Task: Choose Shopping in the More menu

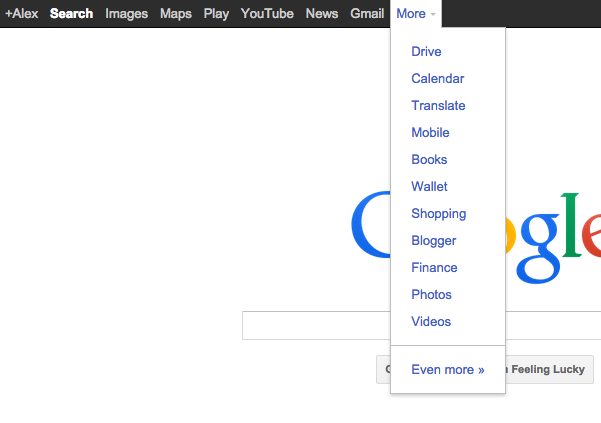Action: coord(438,214)
